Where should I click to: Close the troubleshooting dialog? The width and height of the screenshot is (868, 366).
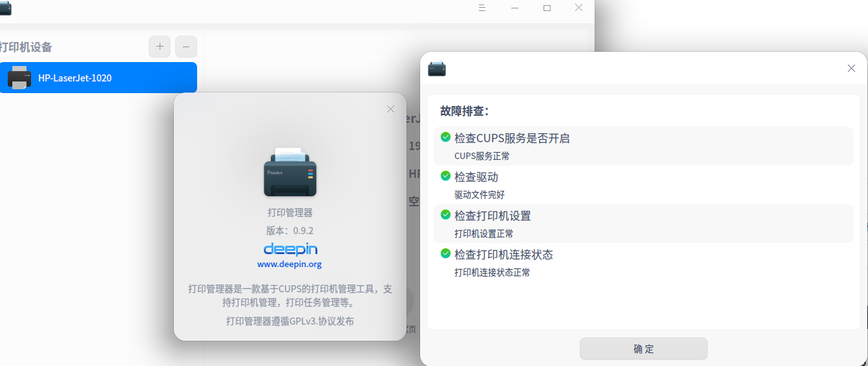tap(852, 69)
